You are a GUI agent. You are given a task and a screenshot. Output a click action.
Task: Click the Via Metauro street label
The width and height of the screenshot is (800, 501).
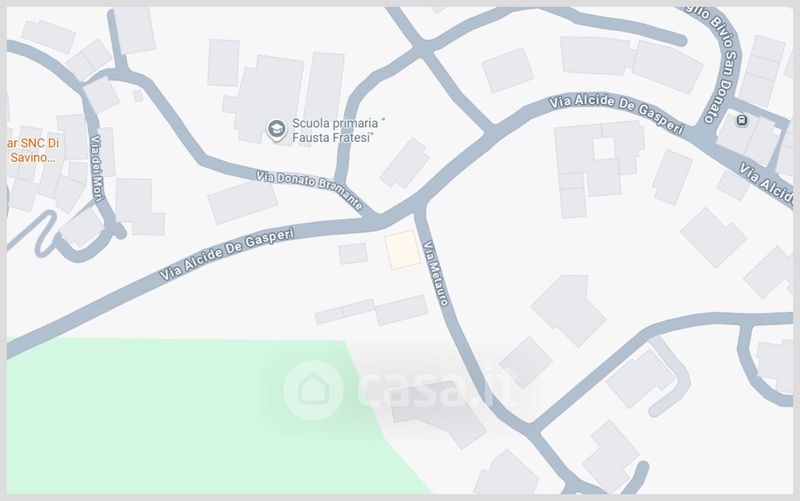[437, 273]
